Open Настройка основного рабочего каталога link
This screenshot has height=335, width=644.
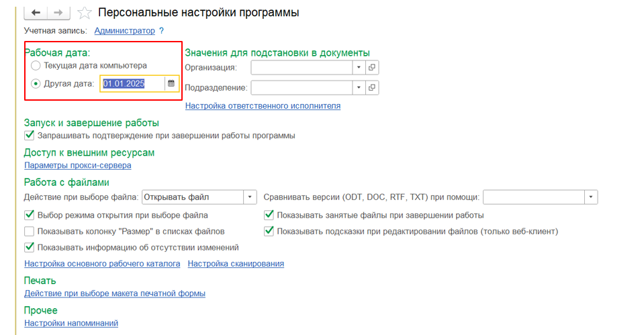102,264
